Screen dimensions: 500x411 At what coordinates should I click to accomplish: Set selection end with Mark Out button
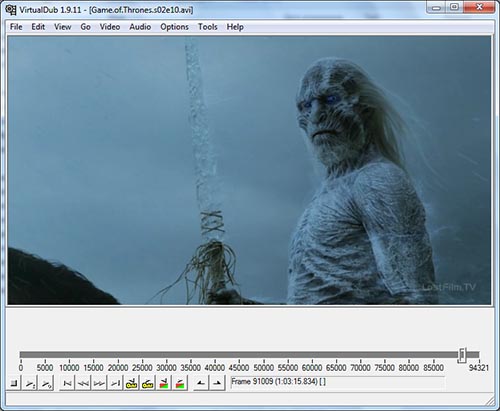(217, 383)
